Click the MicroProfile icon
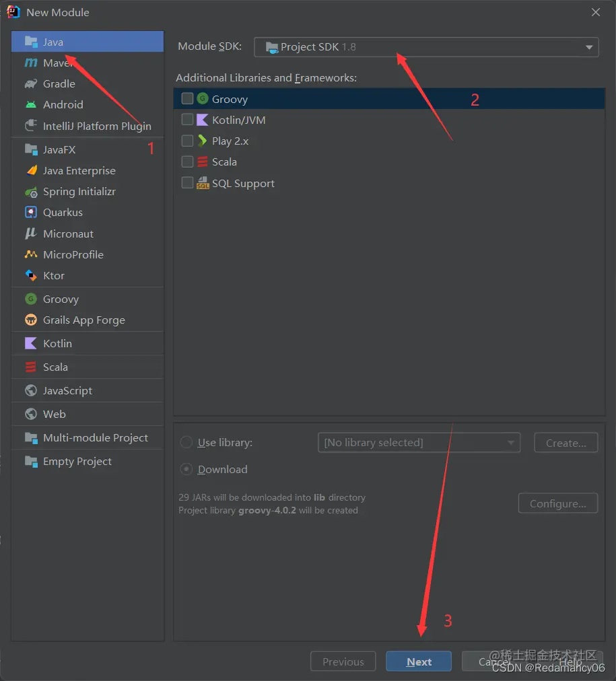Screen dimensions: 616x681 coord(31,254)
